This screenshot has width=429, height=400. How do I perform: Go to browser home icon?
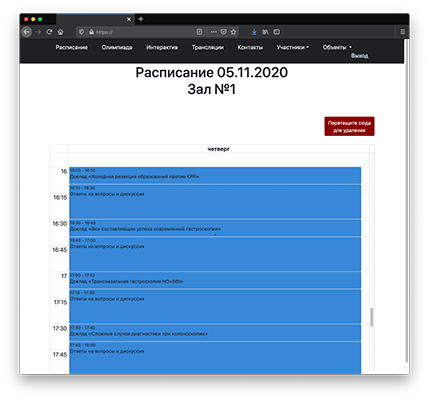(60, 32)
